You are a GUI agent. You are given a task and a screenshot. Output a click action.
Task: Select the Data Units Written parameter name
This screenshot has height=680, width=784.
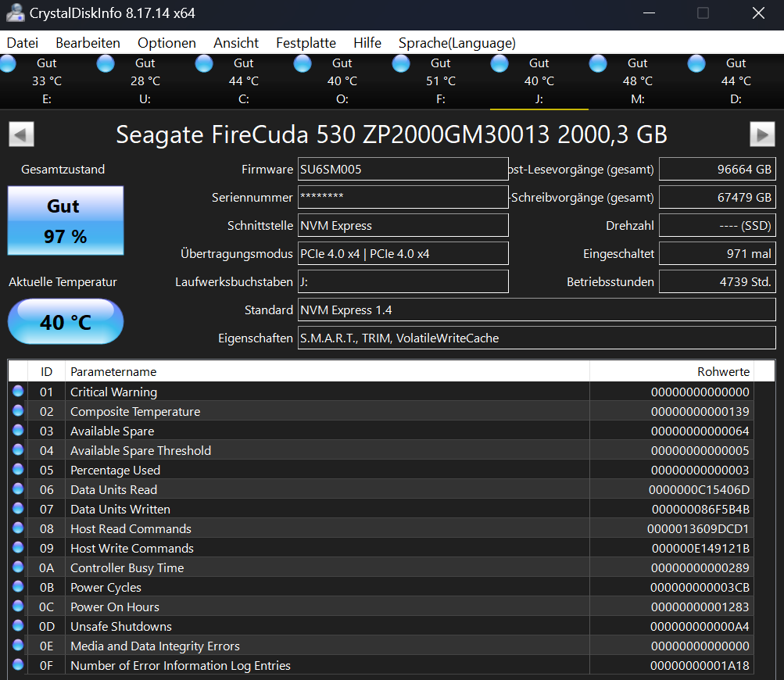(x=120, y=509)
